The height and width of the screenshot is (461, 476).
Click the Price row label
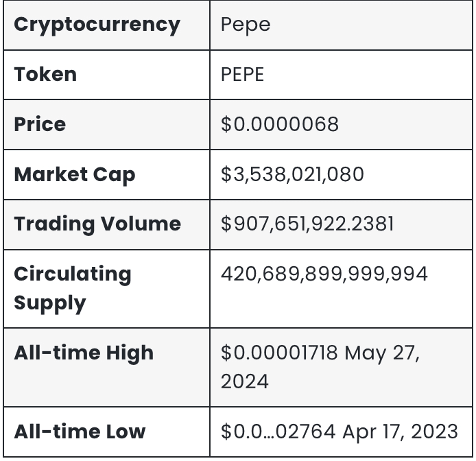[40, 124]
